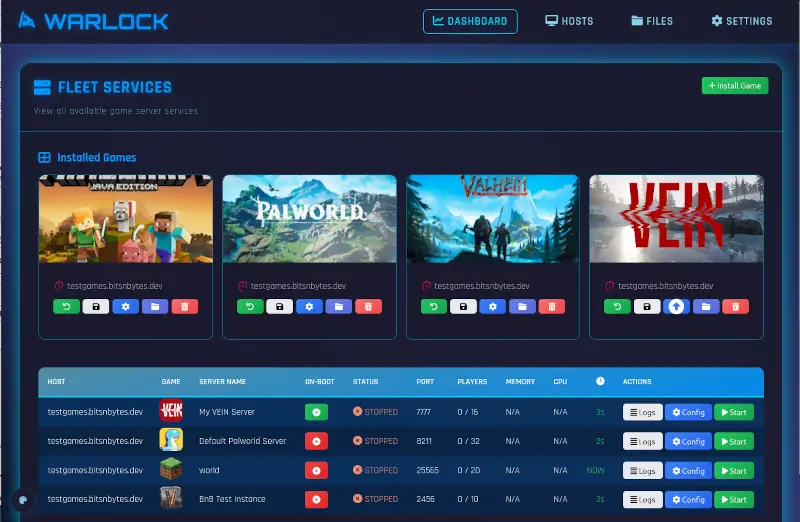Open Logs for Default Palworld Server

642,441
